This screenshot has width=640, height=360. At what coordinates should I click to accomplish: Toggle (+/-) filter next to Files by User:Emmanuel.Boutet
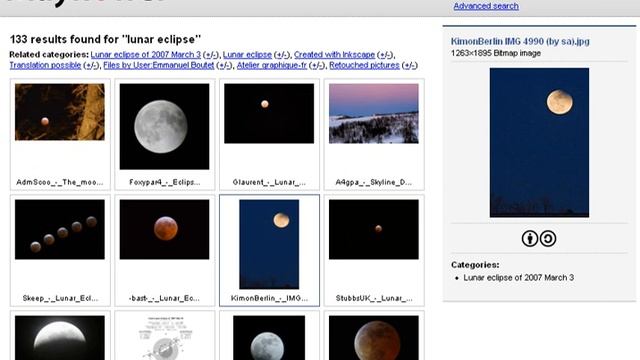224,65
